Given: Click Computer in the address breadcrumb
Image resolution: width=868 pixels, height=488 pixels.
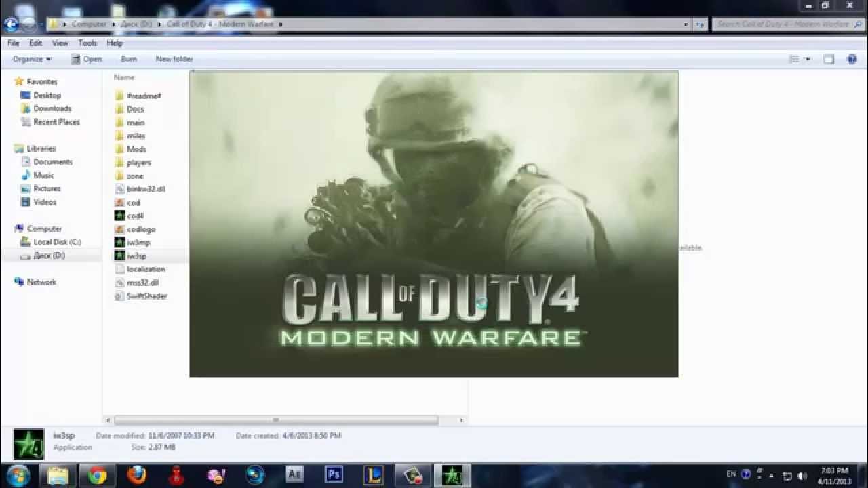Looking at the screenshot, I should [89, 24].
